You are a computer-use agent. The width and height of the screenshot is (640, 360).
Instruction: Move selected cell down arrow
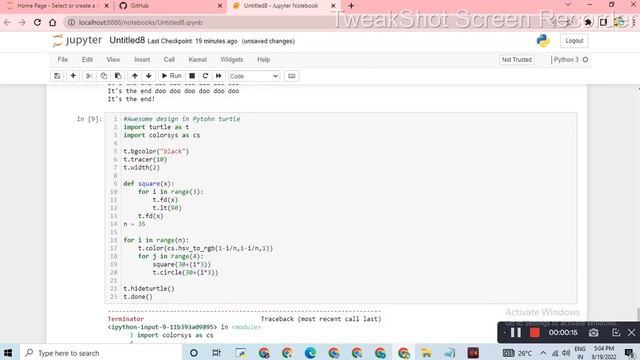149,76
